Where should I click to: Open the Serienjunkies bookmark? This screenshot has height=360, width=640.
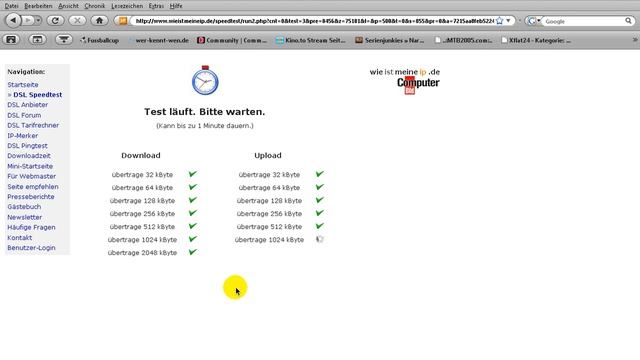tap(389, 40)
